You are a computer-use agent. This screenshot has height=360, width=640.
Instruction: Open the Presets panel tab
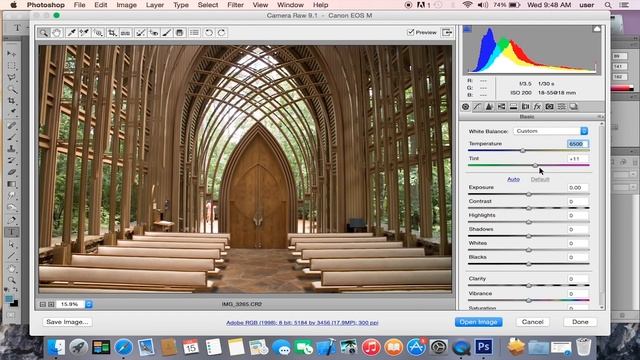[562, 107]
